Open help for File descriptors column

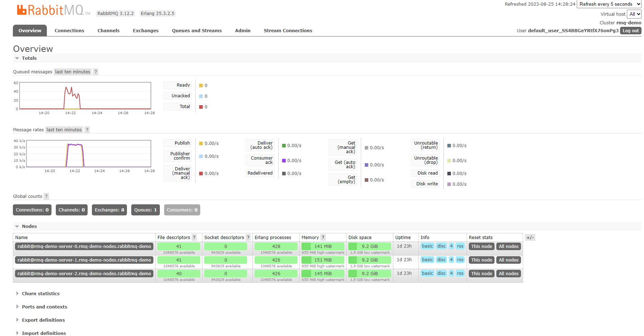pos(194,238)
